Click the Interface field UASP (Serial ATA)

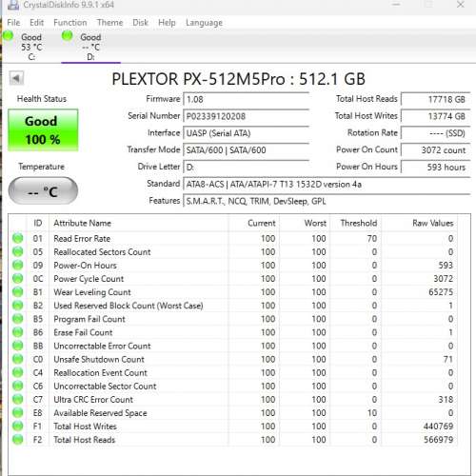[246, 133]
